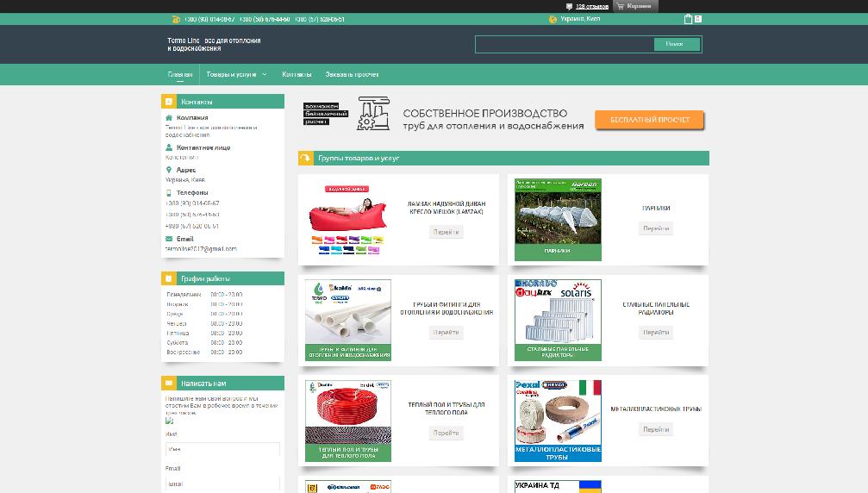This screenshot has width=868, height=493.
Task: Click Перейти button for Трубы и фитинги
Action: (446, 332)
